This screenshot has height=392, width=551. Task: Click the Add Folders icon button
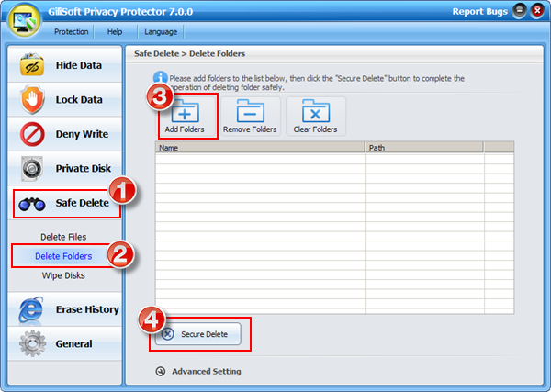click(x=185, y=117)
